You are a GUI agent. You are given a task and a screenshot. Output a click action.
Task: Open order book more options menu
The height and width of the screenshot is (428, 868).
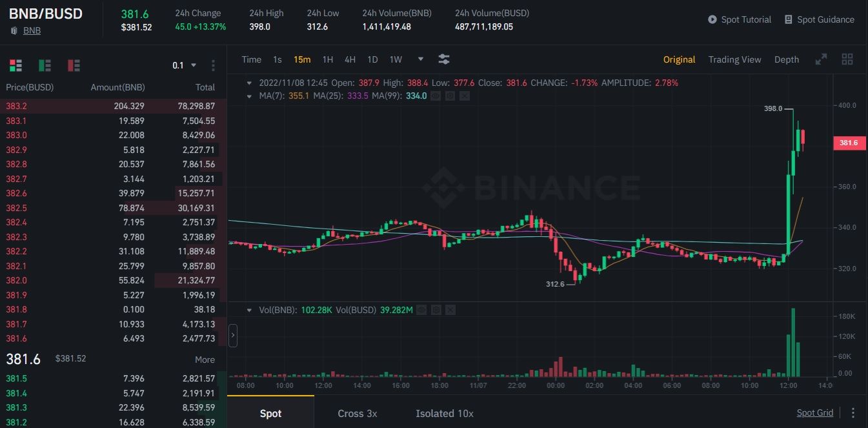pyautogui.click(x=213, y=65)
